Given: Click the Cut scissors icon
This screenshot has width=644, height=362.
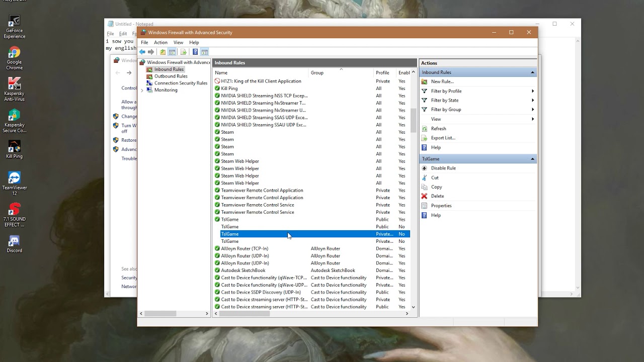Looking at the screenshot, I should tap(424, 177).
